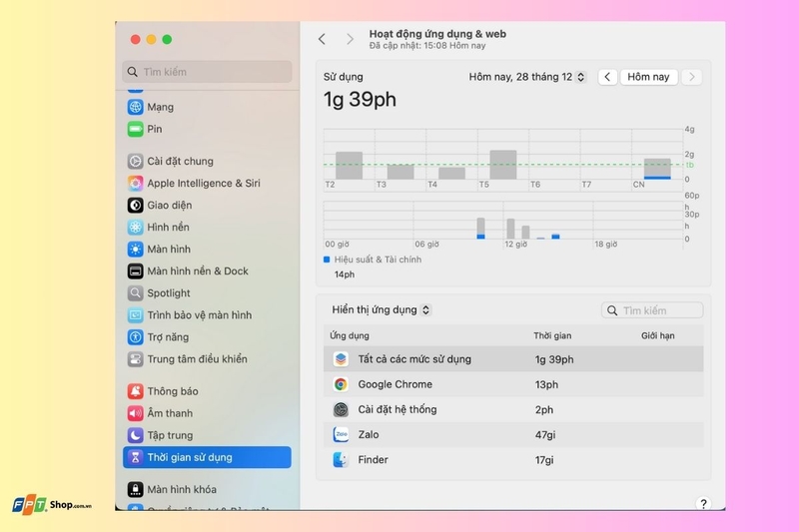
Task: Select Màn hình khóa in the sidebar
Action: pyautogui.click(x=182, y=489)
